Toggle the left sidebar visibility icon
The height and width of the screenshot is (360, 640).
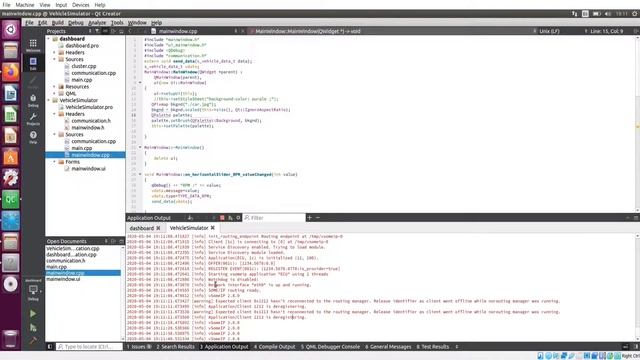pos(50,347)
